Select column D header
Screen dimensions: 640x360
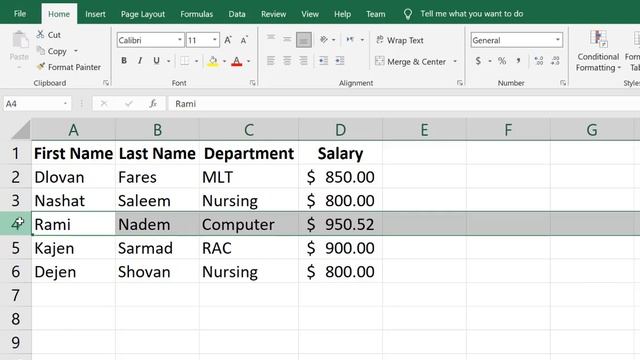pos(340,130)
